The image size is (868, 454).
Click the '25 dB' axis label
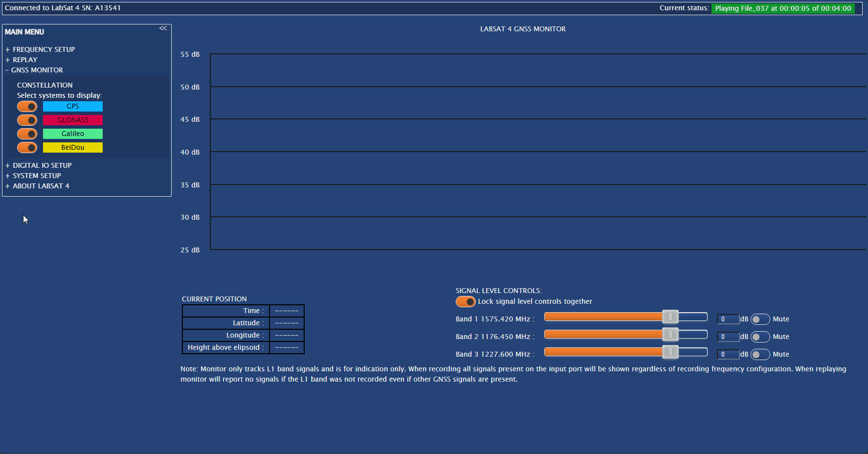(190, 250)
